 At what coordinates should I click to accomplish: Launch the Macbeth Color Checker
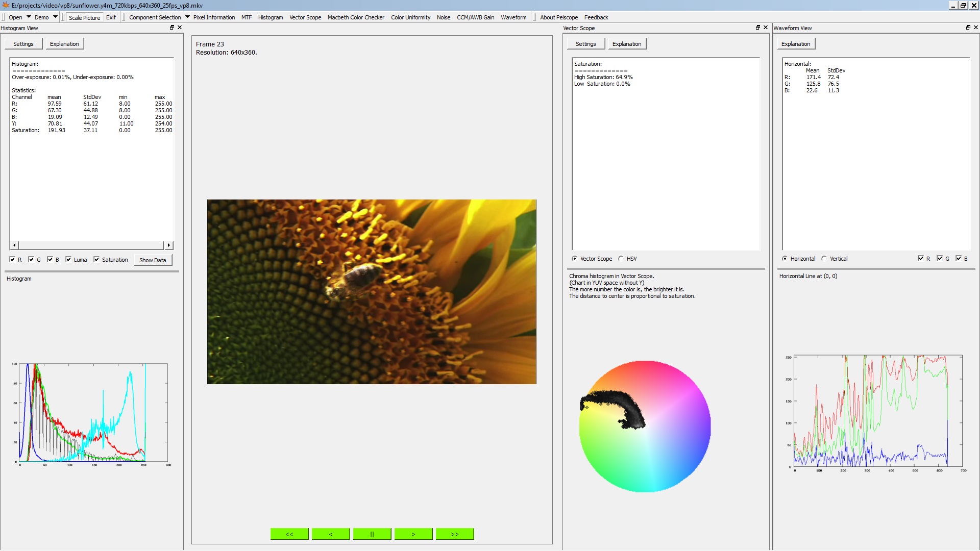tap(355, 17)
